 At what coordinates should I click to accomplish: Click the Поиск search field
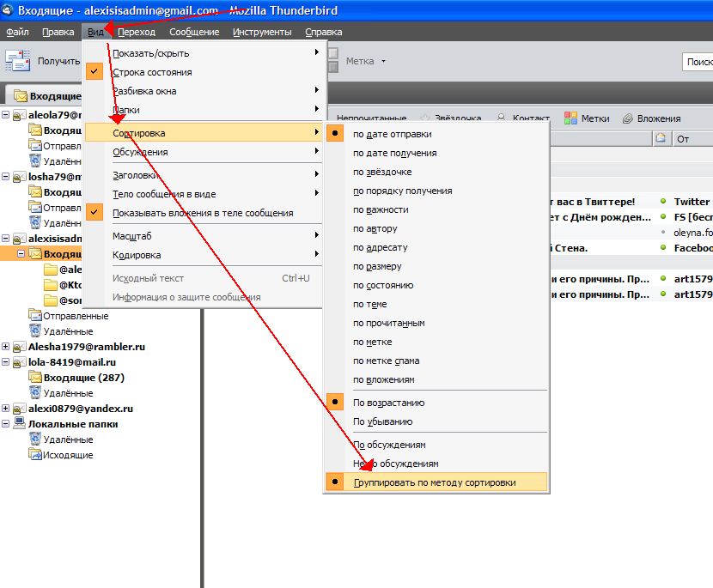click(698, 62)
